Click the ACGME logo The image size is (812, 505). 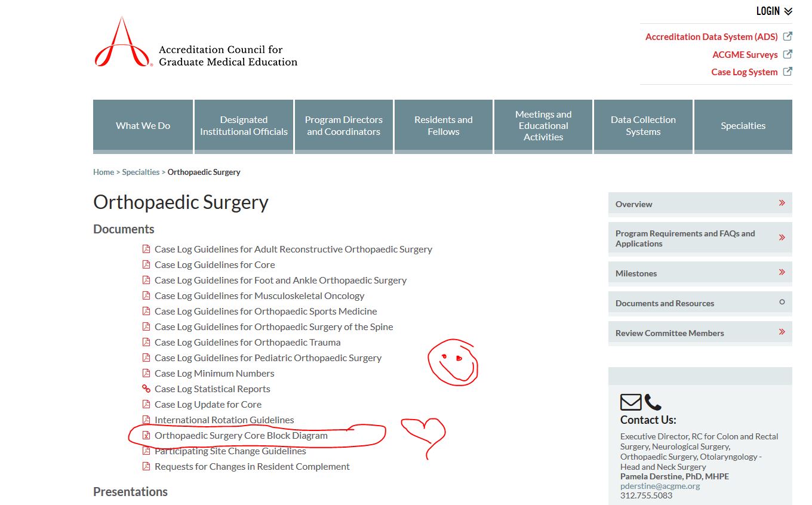click(x=195, y=42)
